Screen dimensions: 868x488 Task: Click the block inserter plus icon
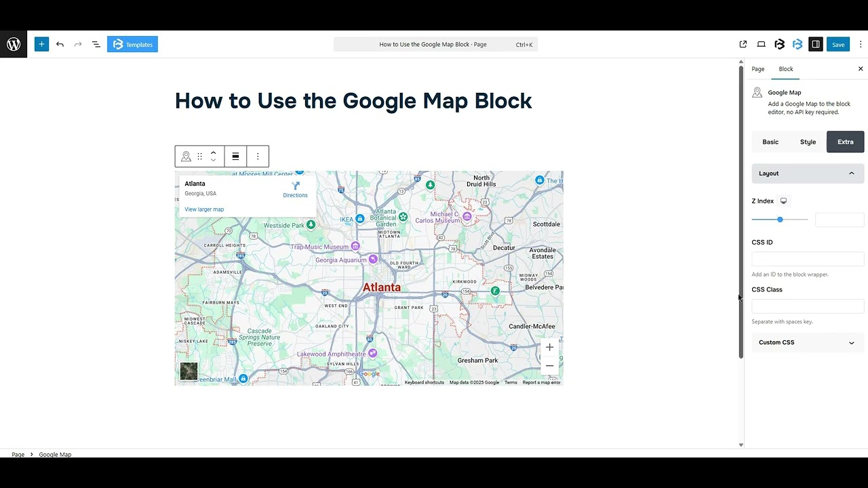click(41, 44)
